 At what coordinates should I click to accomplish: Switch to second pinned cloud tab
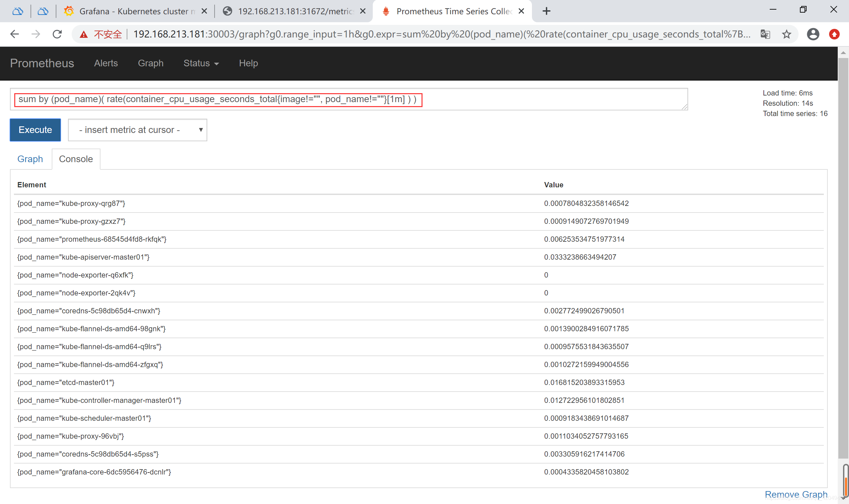click(x=43, y=11)
